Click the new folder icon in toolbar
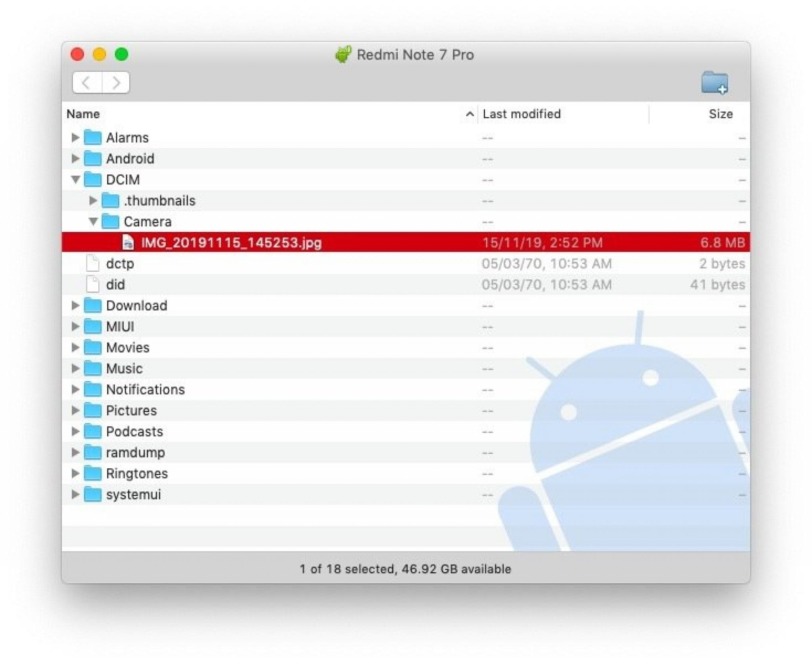Image resolution: width=812 pixels, height=665 pixels. coord(714,82)
